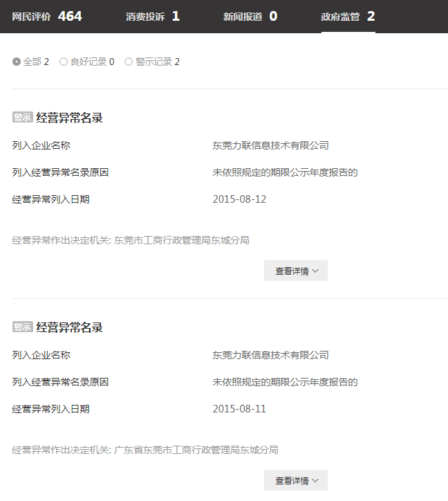Switch to the 消费投诉 1 tab
Screen dimensions: 448x501
coord(153,17)
